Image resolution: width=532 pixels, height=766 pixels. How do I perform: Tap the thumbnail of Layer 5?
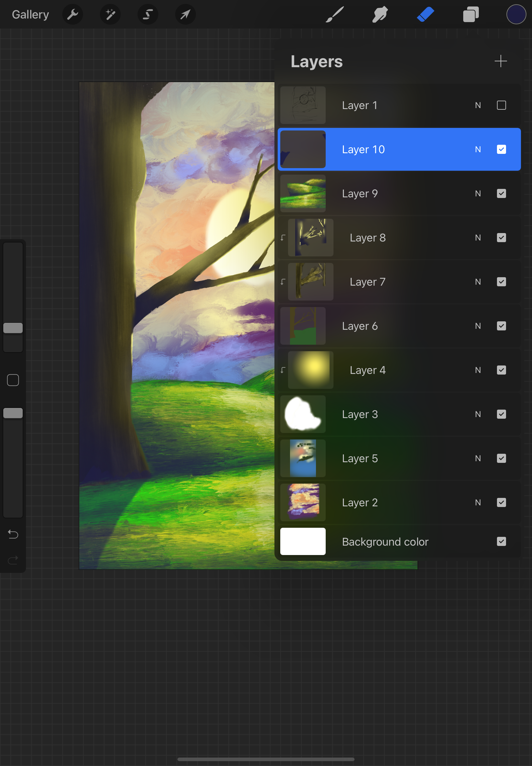[x=303, y=458]
